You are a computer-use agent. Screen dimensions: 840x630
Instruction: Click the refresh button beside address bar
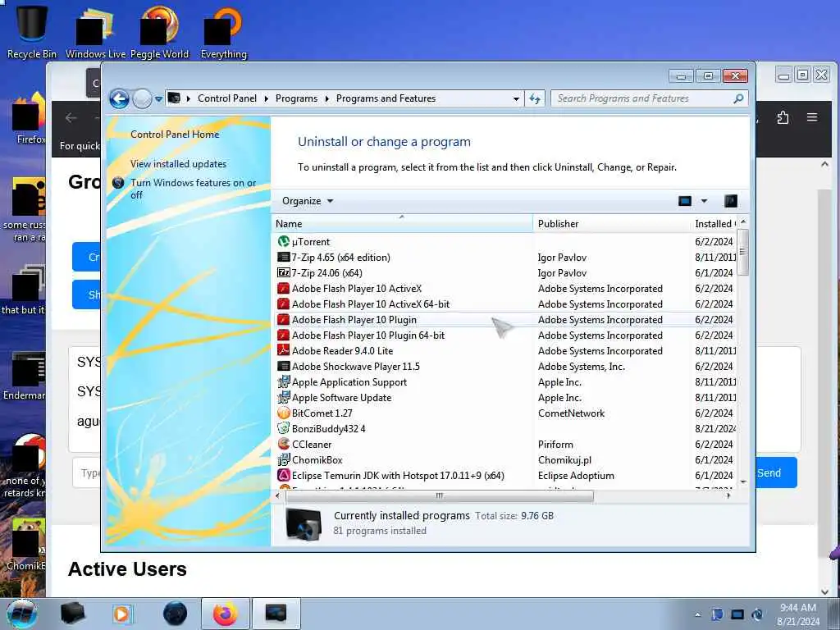tap(535, 98)
